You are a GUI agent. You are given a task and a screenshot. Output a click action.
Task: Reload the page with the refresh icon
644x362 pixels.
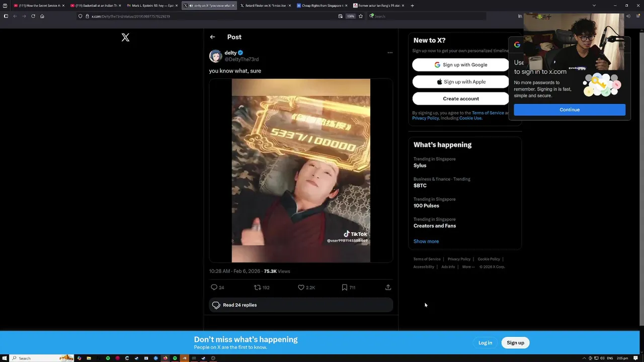(x=33, y=16)
